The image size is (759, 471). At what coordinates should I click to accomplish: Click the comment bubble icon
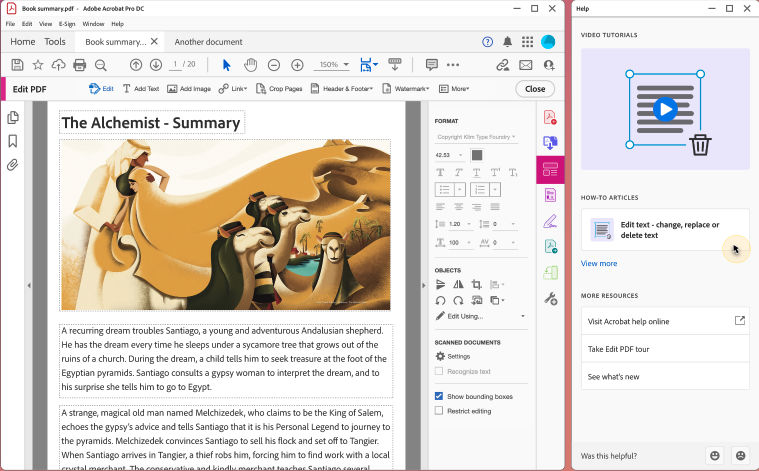coord(432,65)
